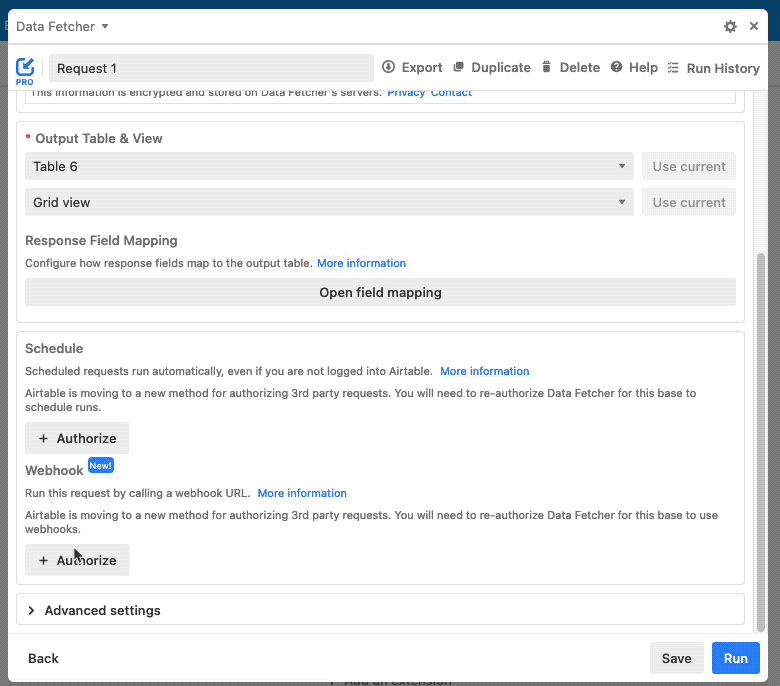Expand the Advanced settings section
This screenshot has height=686, width=780.
[x=380, y=610]
